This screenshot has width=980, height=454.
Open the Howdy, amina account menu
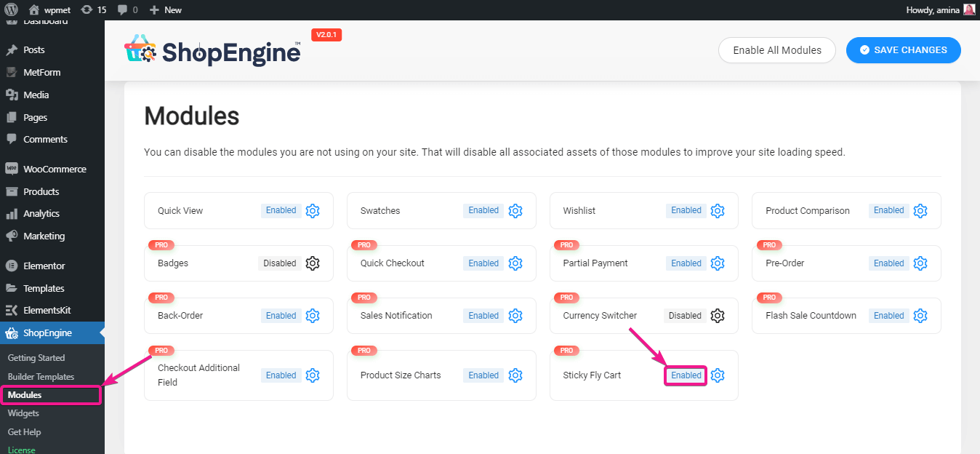click(941, 10)
